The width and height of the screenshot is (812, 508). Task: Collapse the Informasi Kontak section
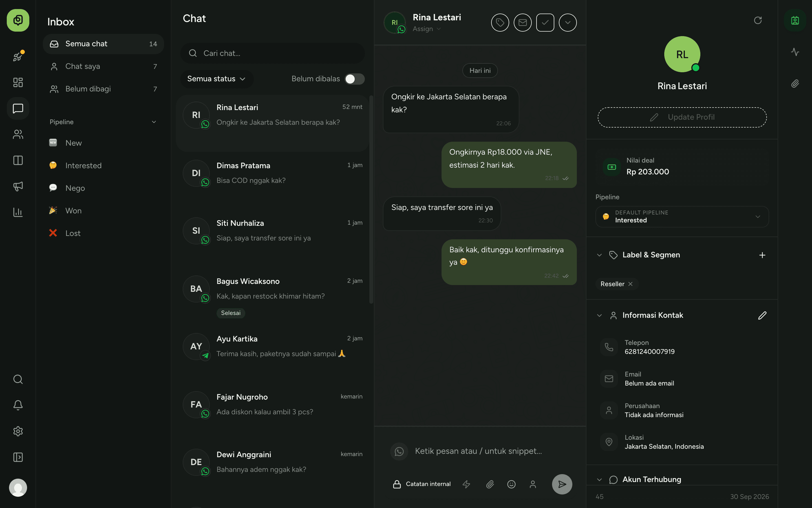599,316
